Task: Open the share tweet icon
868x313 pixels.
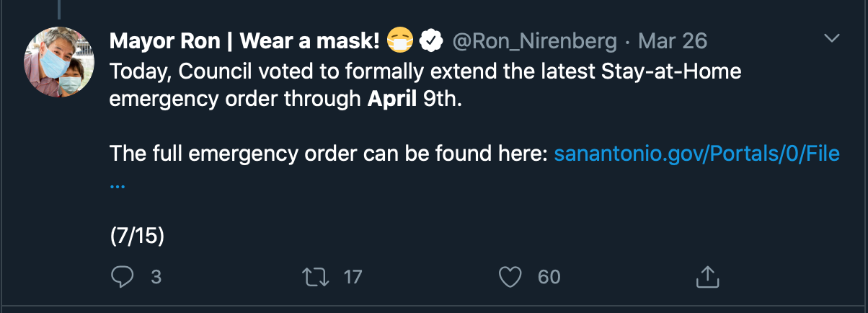Action: (x=707, y=276)
